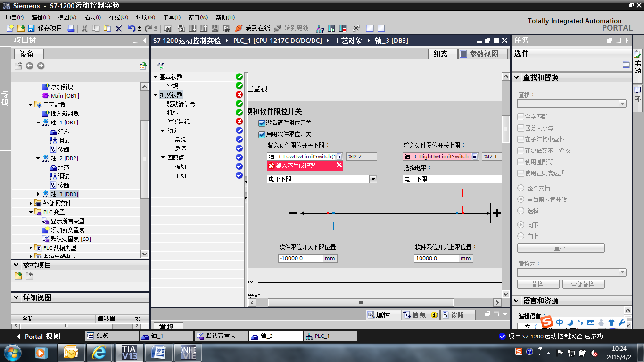
Task: Click the download to device icon
Action: coord(193,28)
